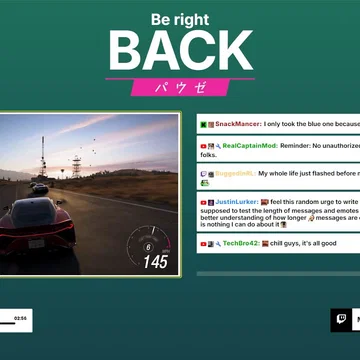This screenshot has width=360, height=360.
Task: Open JustinLurker's username in chat
Action: pyautogui.click(x=237, y=202)
